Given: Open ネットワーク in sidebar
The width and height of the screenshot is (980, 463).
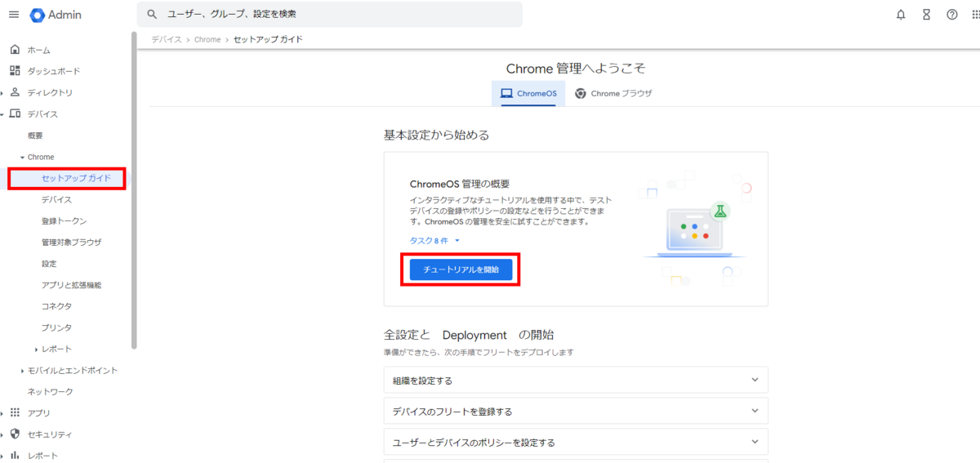Looking at the screenshot, I should (50, 392).
